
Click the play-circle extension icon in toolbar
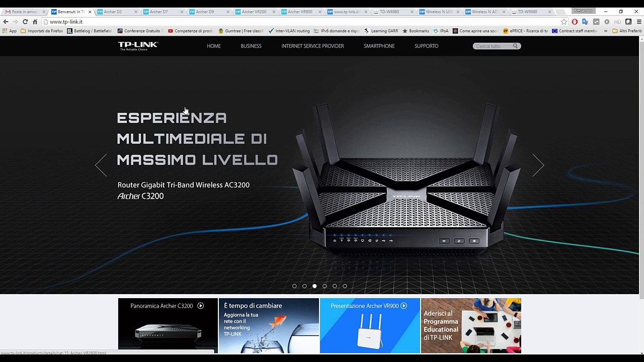(607, 22)
